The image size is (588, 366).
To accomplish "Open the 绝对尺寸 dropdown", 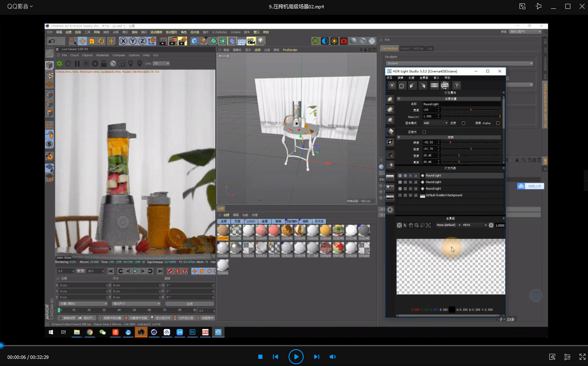I will [136, 304].
